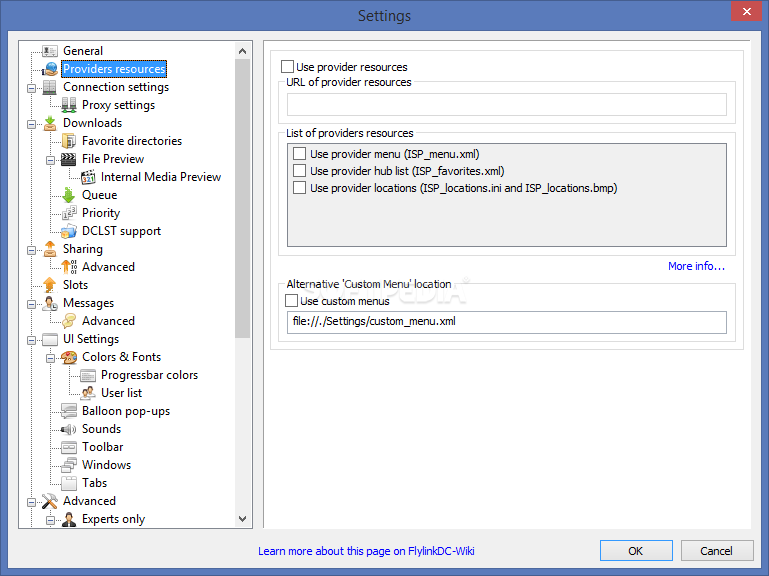Click the Queue download icon
This screenshot has height=576, width=769.
pos(69,195)
